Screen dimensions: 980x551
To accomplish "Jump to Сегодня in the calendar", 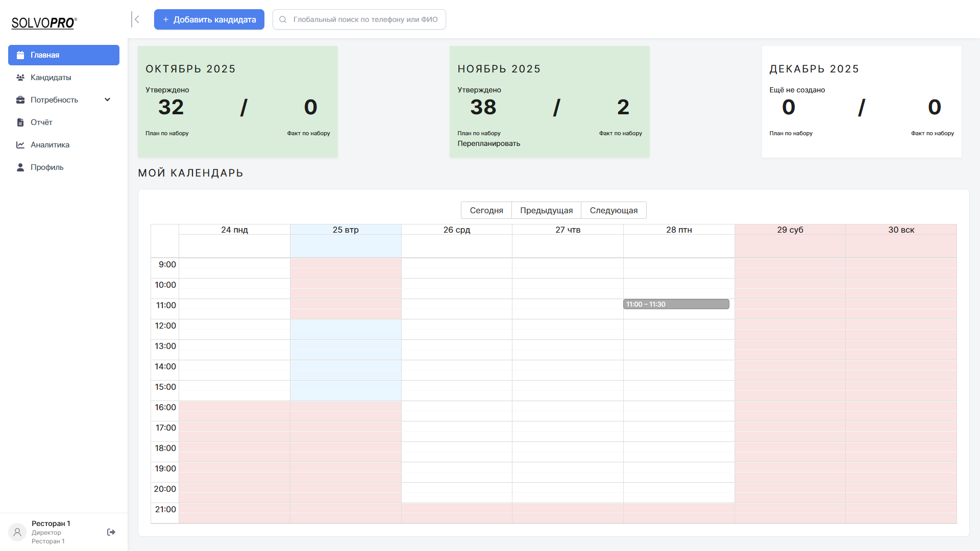I will (x=486, y=210).
